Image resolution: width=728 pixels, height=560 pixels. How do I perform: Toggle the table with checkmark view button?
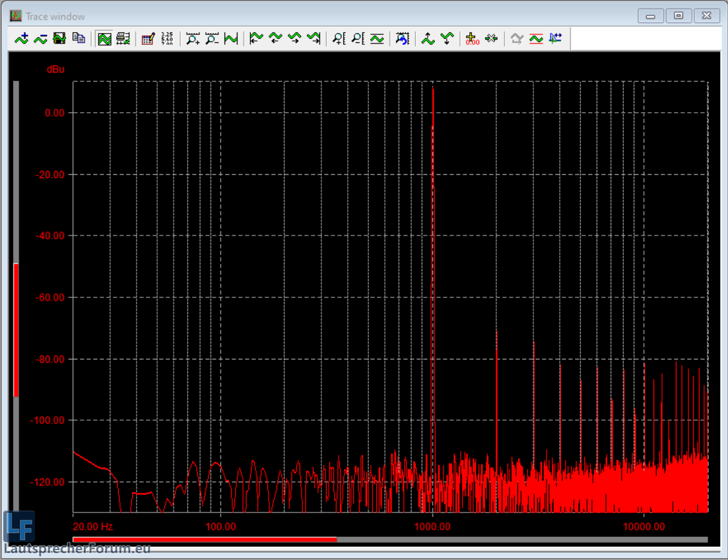tap(123, 39)
